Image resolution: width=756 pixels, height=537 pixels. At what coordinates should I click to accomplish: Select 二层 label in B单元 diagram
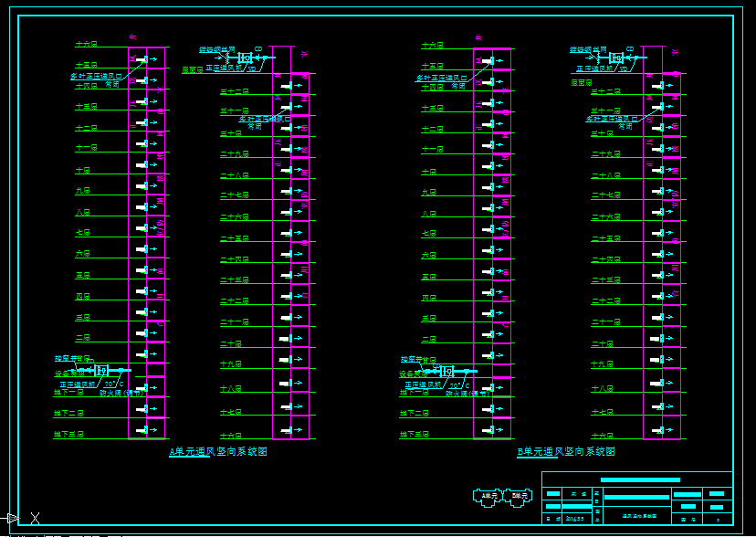(x=429, y=340)
